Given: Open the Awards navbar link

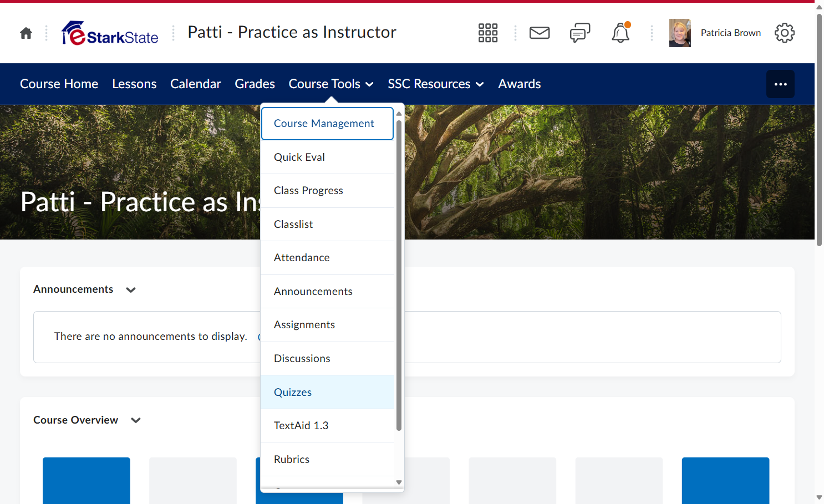Looking at the screenshot, I should [520, 84].
